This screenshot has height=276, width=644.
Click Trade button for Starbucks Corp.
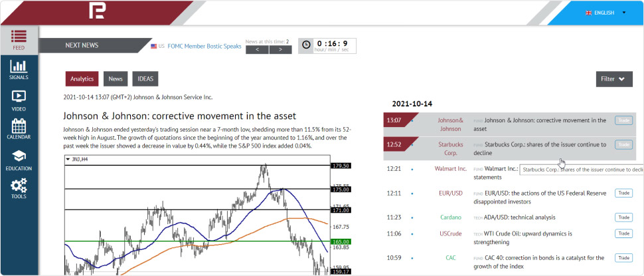[623, 145]
